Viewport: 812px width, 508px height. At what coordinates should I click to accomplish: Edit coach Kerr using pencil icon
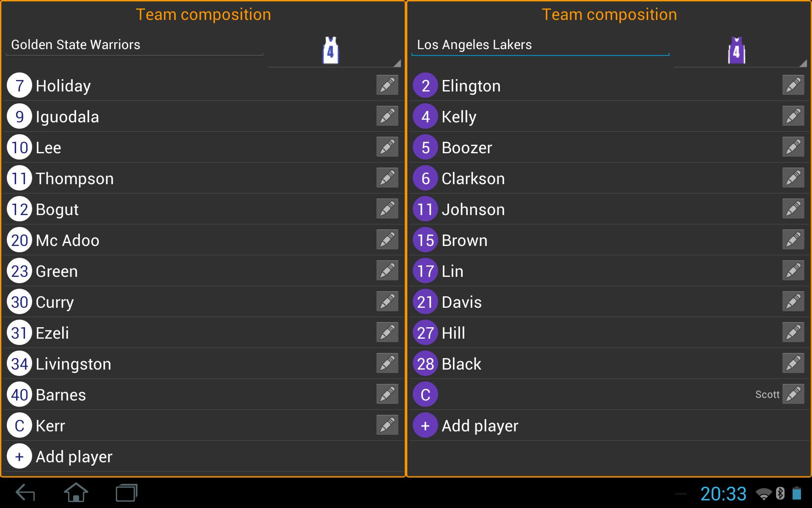click(387, 425)
